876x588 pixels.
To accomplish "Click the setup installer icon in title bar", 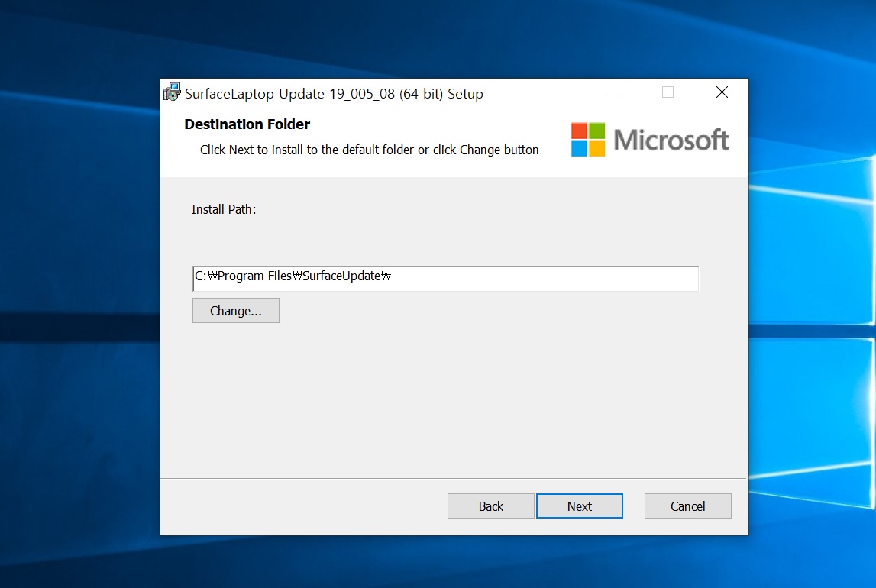I will pos(172,92).
